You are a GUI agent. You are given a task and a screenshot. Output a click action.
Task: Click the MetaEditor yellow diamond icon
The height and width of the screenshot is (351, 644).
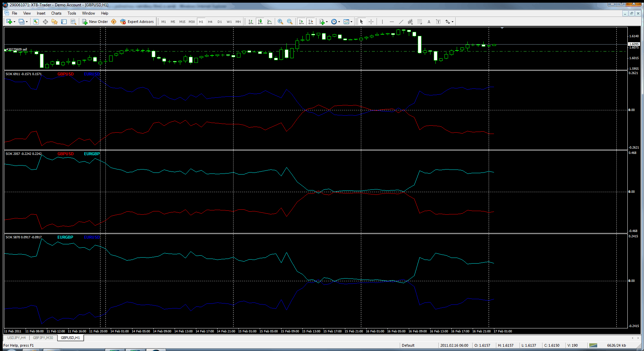click(114, 22)
